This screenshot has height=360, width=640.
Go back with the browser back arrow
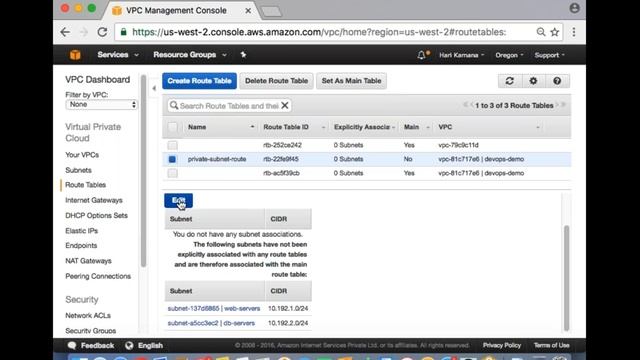(x=65, y=32)
